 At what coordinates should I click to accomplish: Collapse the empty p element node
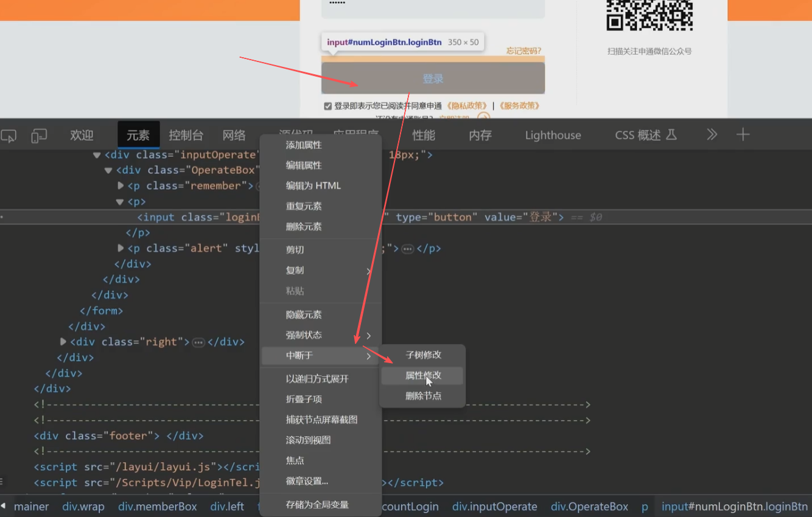coord(120,202)
